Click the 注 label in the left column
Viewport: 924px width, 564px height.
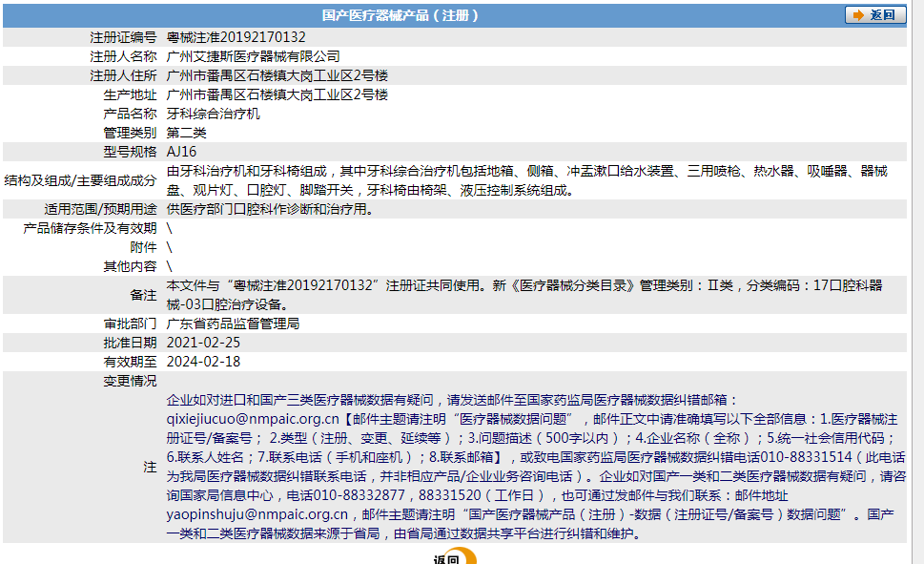[152, 468]
